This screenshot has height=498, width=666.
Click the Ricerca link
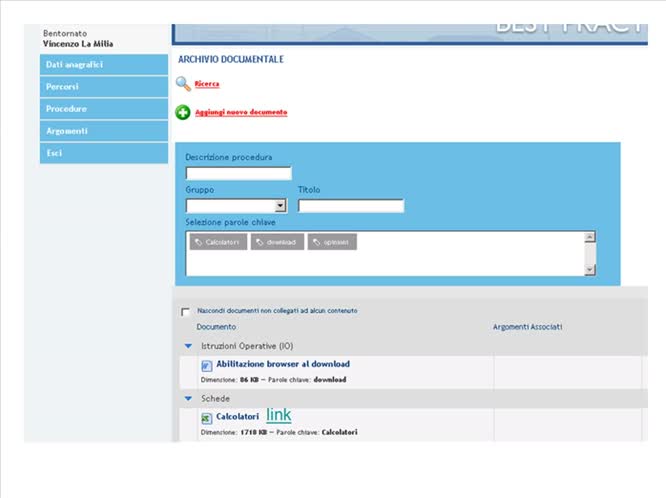(207, 84)
